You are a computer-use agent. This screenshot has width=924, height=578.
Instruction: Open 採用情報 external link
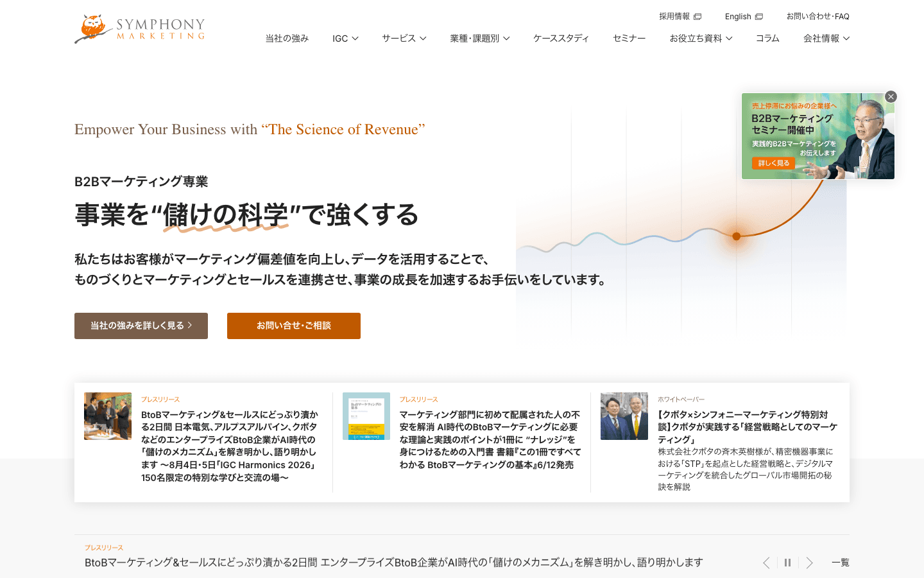pos(680,16)
